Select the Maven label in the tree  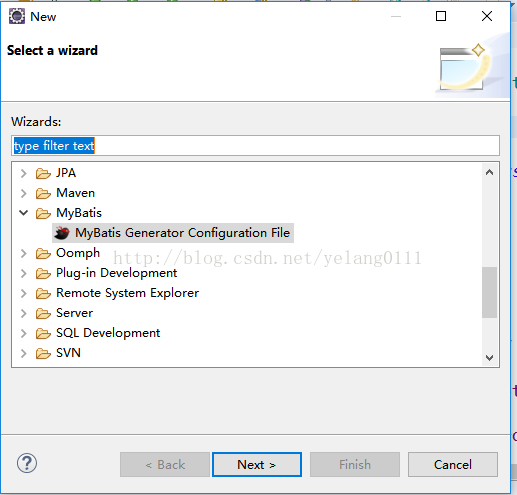point(76,193)
